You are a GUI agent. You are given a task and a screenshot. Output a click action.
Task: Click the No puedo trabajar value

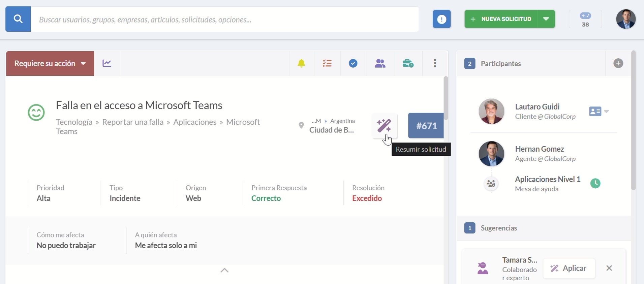coord(66,245)
